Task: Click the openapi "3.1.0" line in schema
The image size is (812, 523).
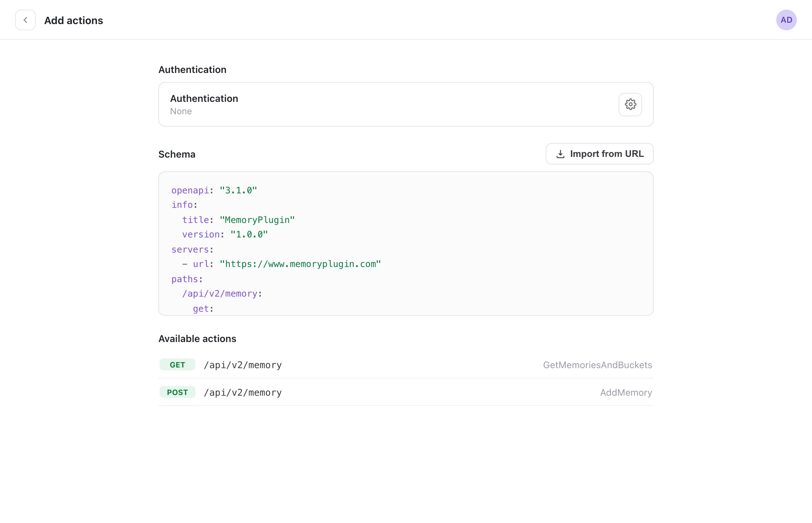Action: click(x=214, y=190)
